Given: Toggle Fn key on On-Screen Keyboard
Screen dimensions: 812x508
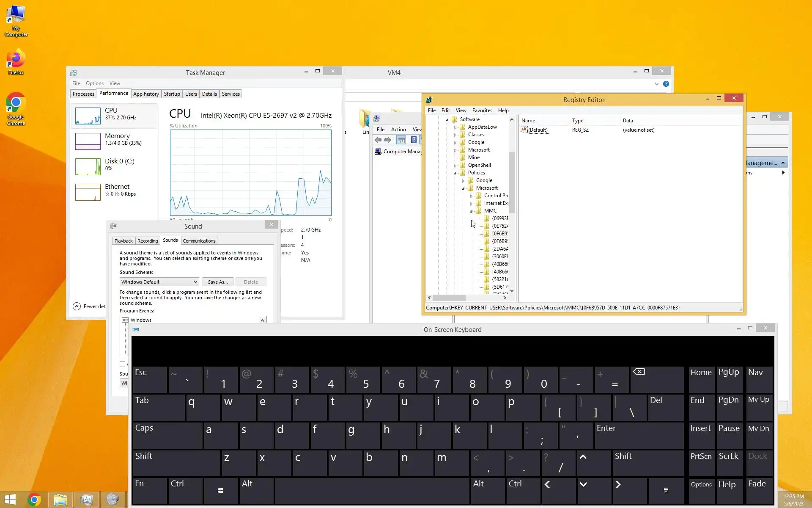Looking at the screenshot, I should pos(149,490).
